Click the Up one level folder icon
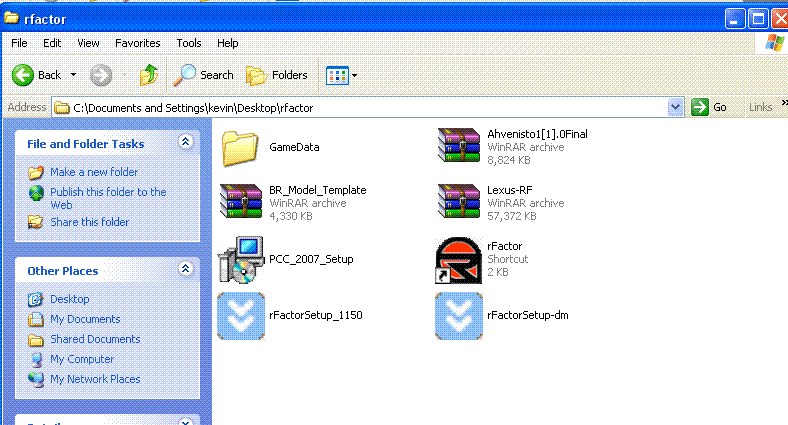Image resolution: width=788 pixels, height=425 pixels. coord(149,75)
